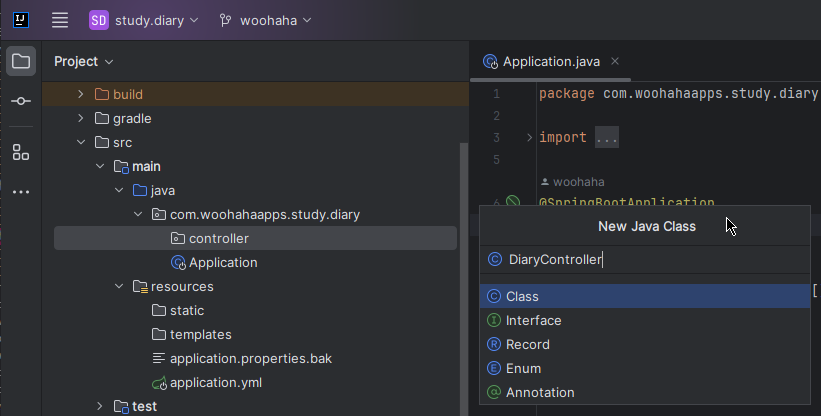The height and width of the screenshot is (416, 821).
Task: Open the woohaha branch dropdown
Action: tap(266, 20)
